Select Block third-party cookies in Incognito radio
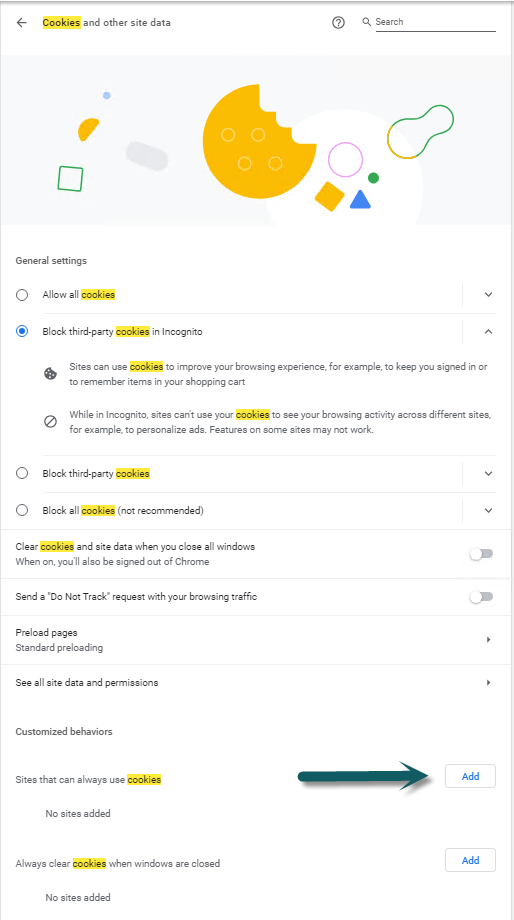The height and width of the screenshot is (920, 514). coord(22,332)
